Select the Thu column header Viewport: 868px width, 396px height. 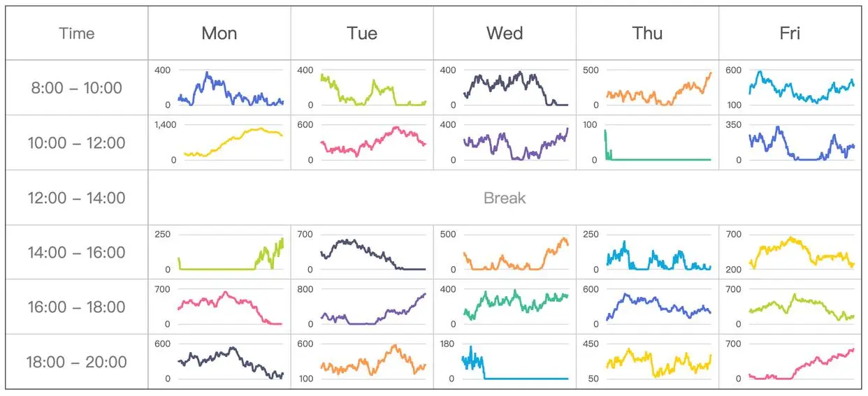[647, 34]
